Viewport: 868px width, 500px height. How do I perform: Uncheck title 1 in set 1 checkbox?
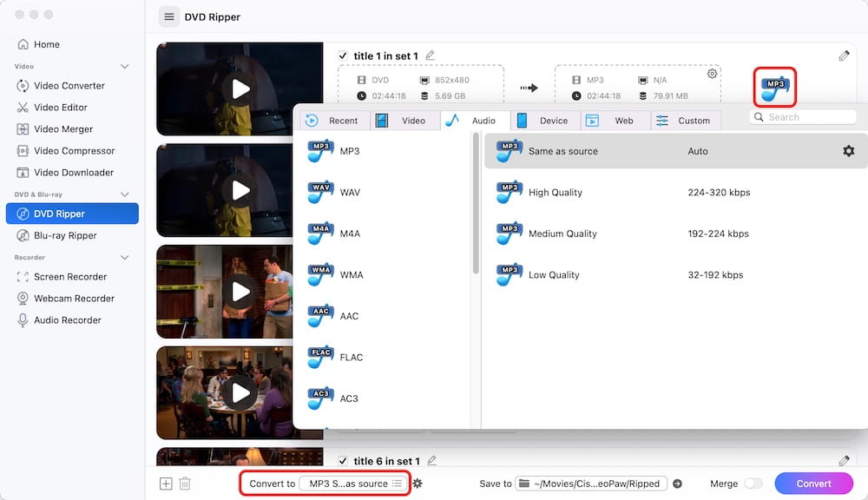click(343, 56)
